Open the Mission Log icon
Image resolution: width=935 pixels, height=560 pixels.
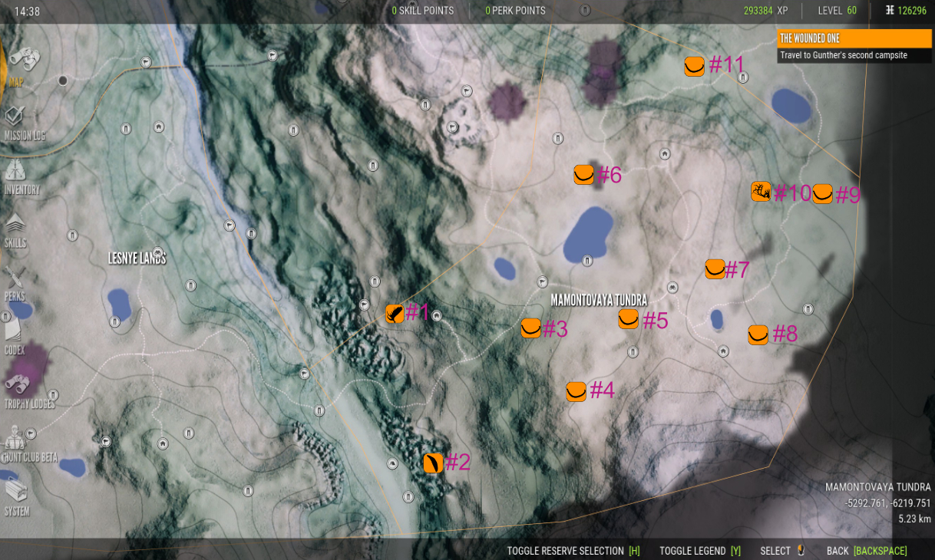click(15, 117)
